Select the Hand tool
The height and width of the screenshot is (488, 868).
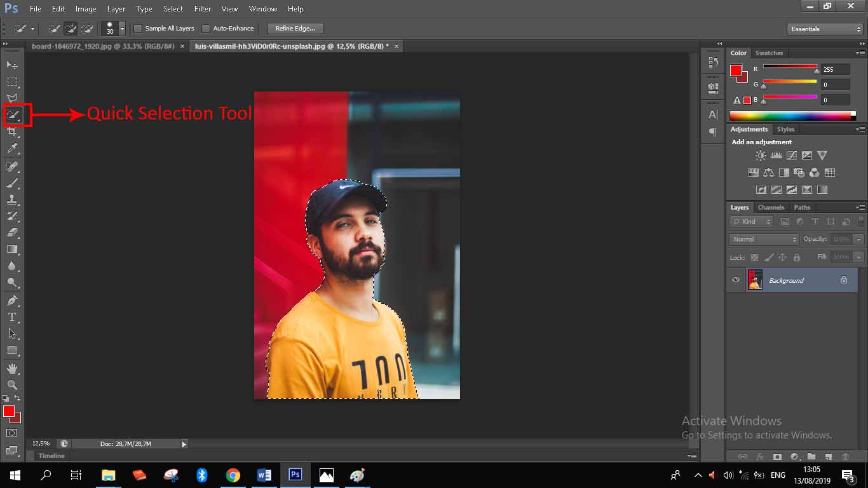click(x=12, y=369)
